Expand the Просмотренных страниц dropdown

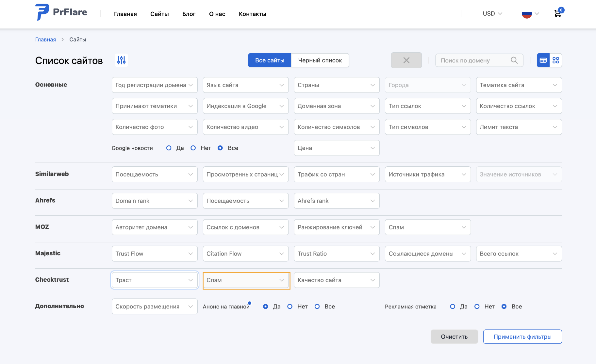[x=246, y=174]
